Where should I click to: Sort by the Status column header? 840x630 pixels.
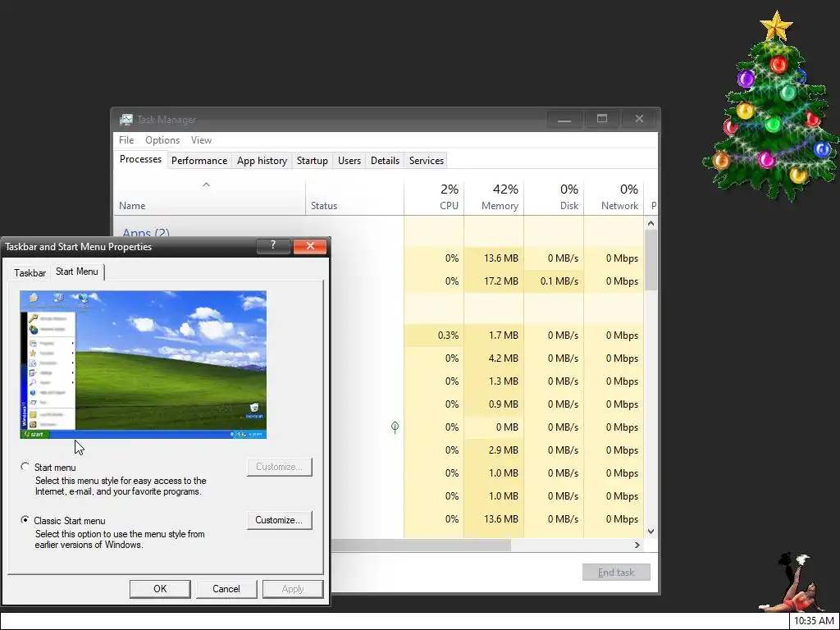click(x=354, y=197)
